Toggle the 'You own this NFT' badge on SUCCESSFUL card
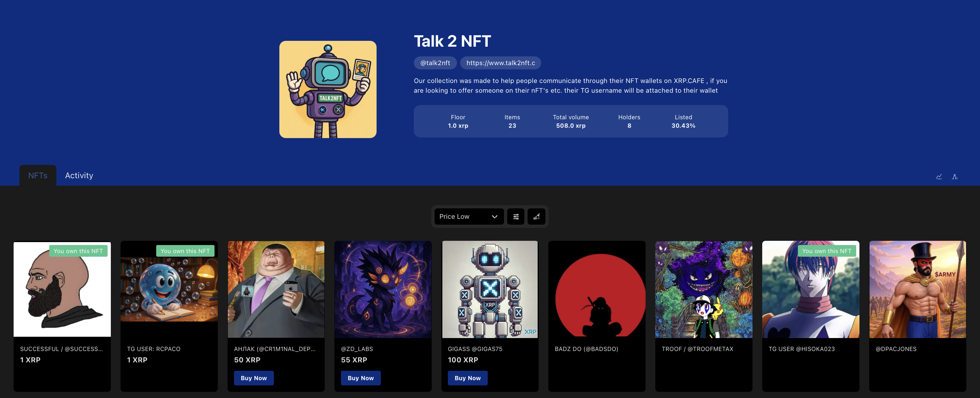 [78, 251]
